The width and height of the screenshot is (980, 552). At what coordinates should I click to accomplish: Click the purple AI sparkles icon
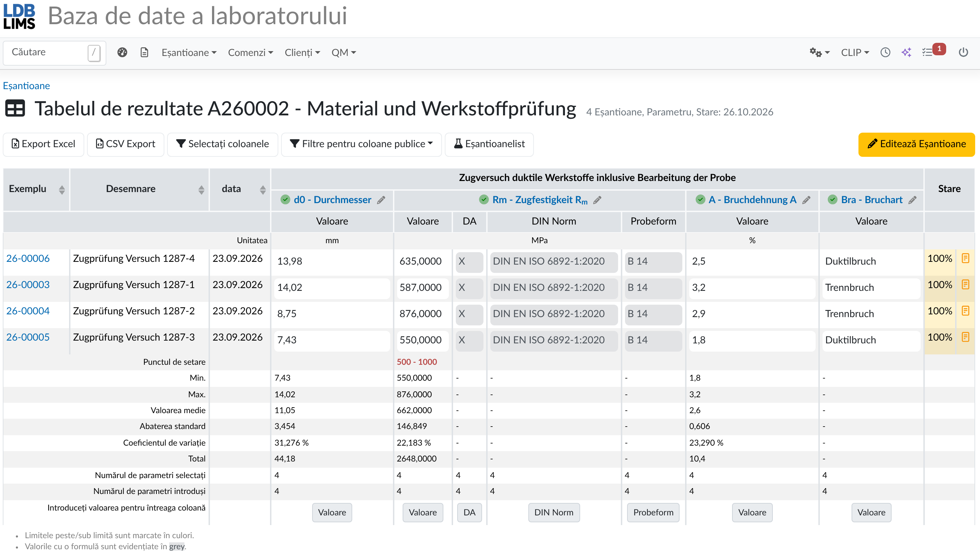[x=906, y=53]
